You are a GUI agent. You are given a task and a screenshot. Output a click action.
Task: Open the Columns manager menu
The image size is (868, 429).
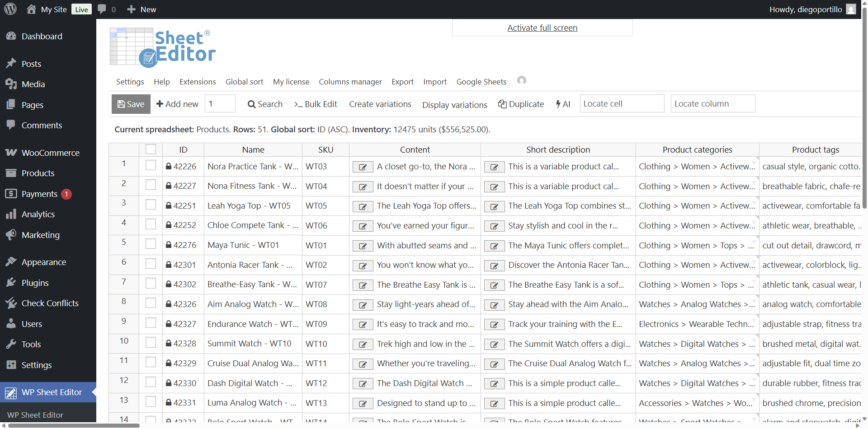tap(350, 82)
